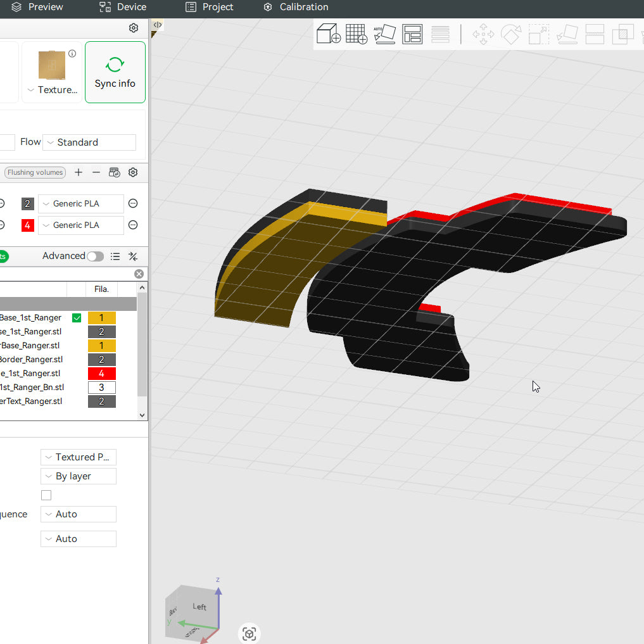Open the Standard flow dropdown
This screenshot has height=644, width=644.
click(x=89, y=142)
